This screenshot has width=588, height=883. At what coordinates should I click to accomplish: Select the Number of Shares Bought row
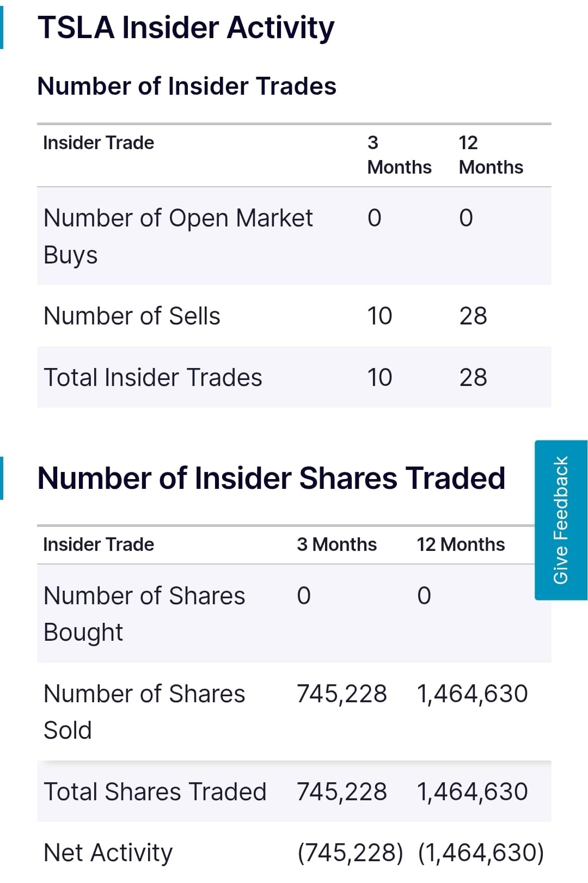click(144, 614)
